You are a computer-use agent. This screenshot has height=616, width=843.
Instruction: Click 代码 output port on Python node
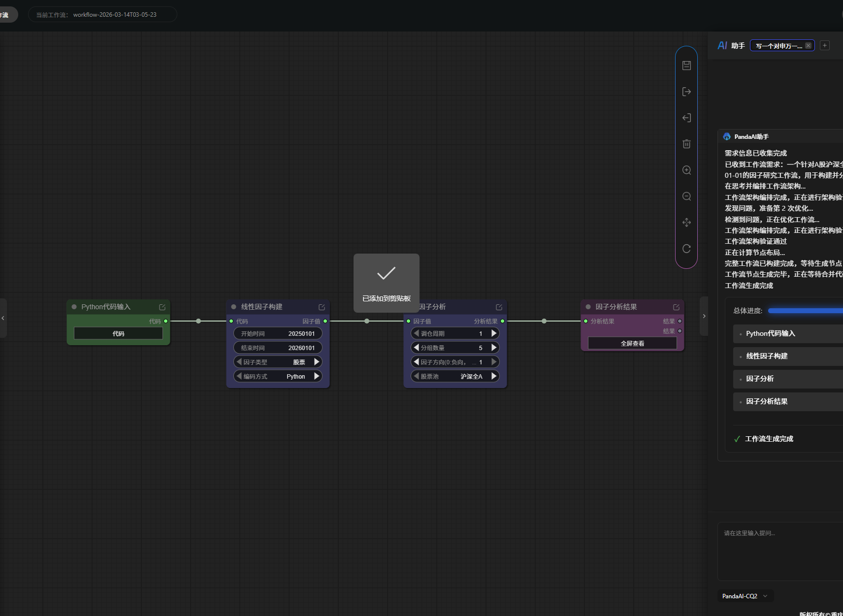tap(166, 321)
